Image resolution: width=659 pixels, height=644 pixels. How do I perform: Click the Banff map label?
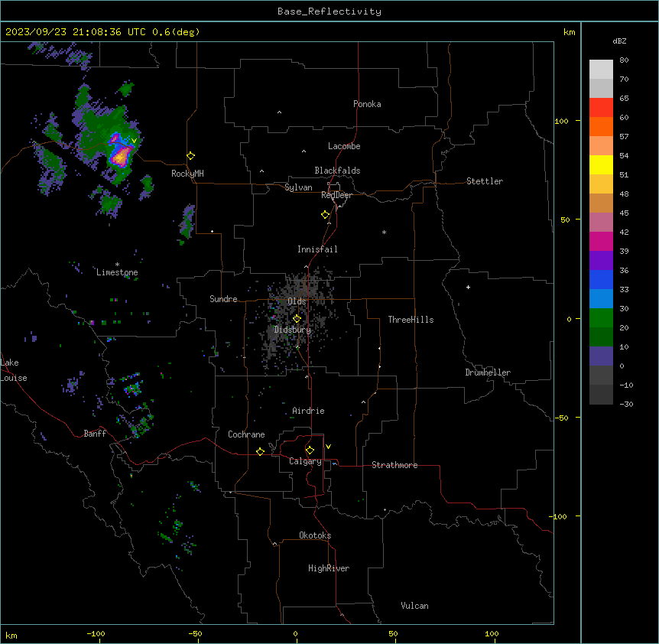click(95, 434)
